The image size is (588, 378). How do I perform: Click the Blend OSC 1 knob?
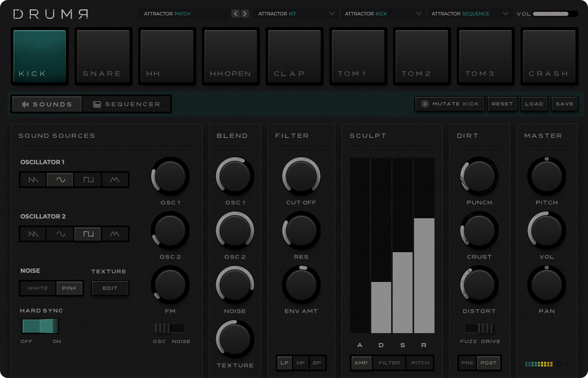pos(235,176)
